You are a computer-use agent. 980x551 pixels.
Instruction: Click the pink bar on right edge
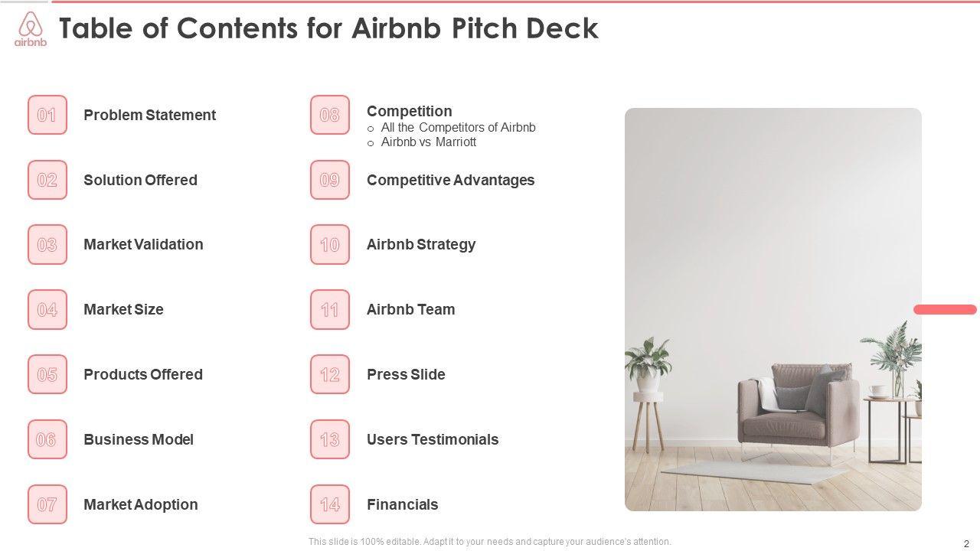(x=945, y=309)
